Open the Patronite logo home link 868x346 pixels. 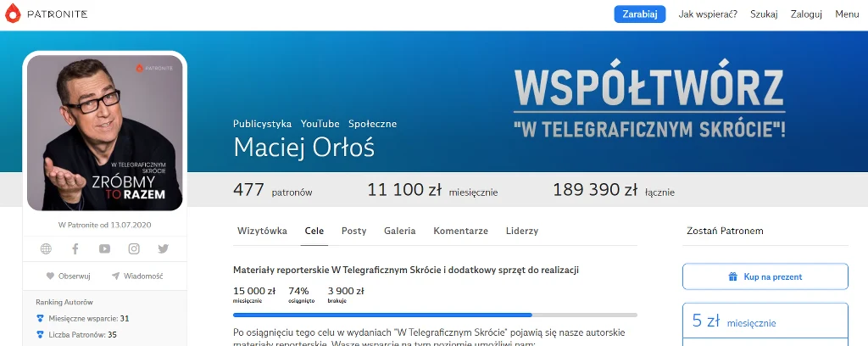pyautogui.click(x=47, y=14)
